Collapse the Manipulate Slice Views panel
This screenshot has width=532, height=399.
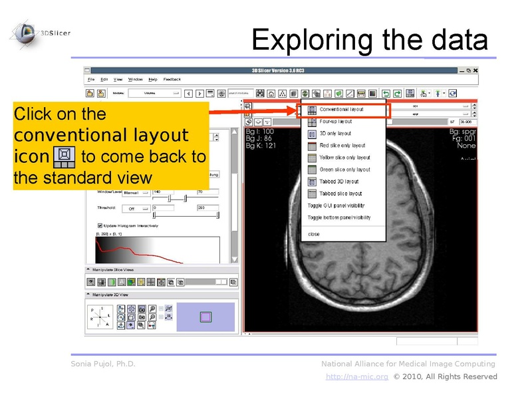pos(87,269)
